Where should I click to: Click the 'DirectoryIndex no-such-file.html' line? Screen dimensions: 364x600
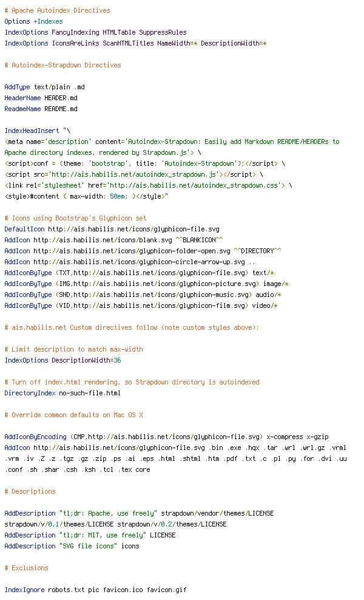[62, 393]
